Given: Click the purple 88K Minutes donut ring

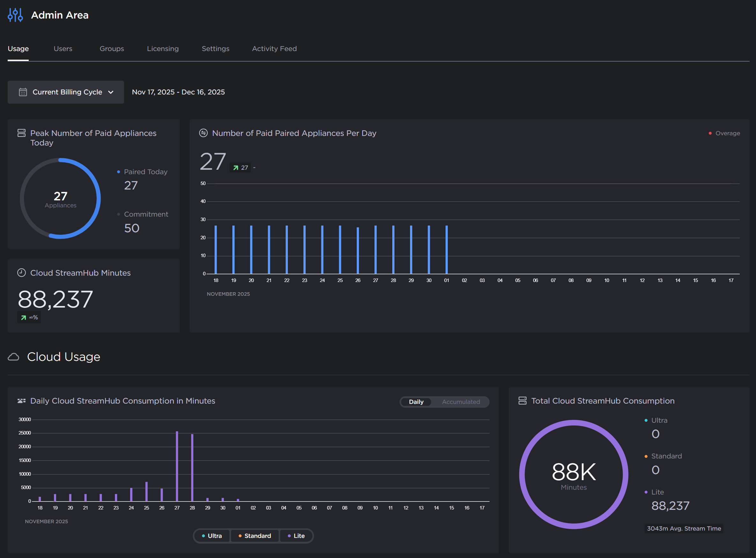Looking at the screenshot, I should (x=522, y=474).
